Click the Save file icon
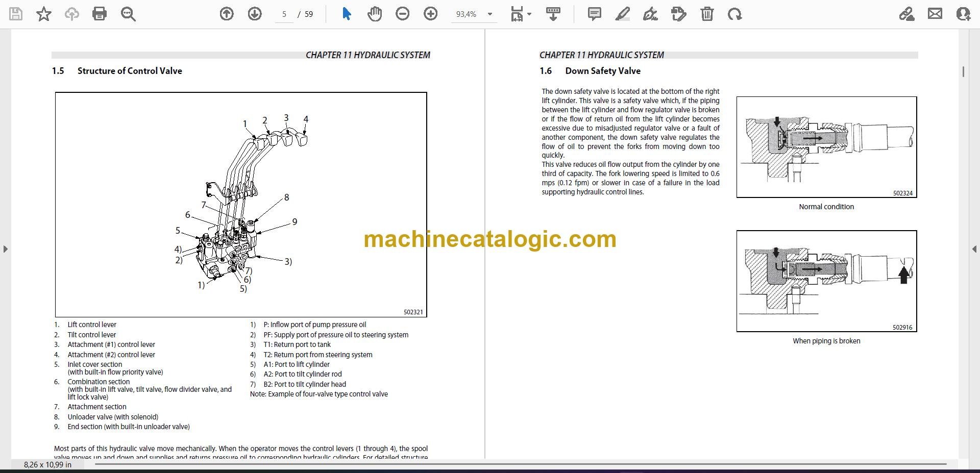The width and height of the screenshot is (980, 473). click(16, 14)
